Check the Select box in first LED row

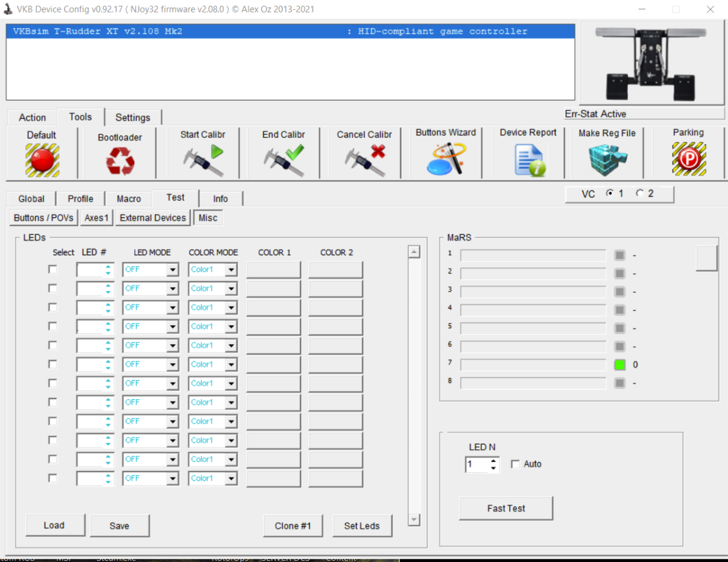pyautogui.click(x=52, y=269)
